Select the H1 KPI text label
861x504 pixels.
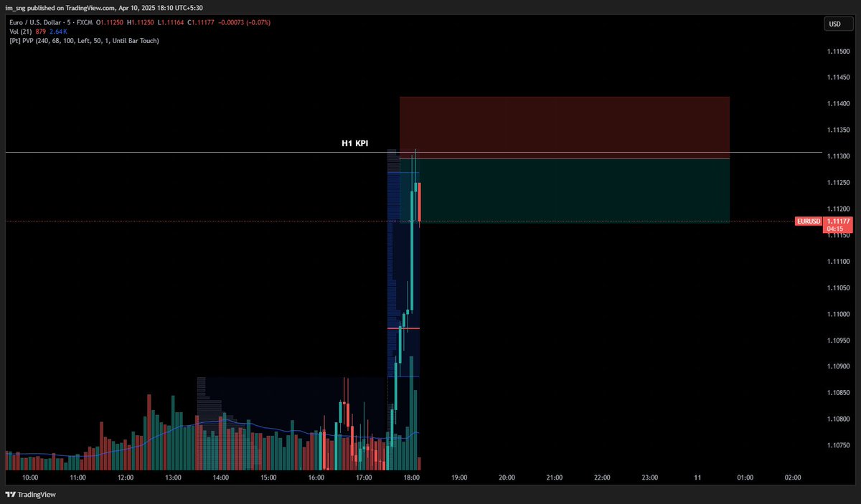(354, 143)
